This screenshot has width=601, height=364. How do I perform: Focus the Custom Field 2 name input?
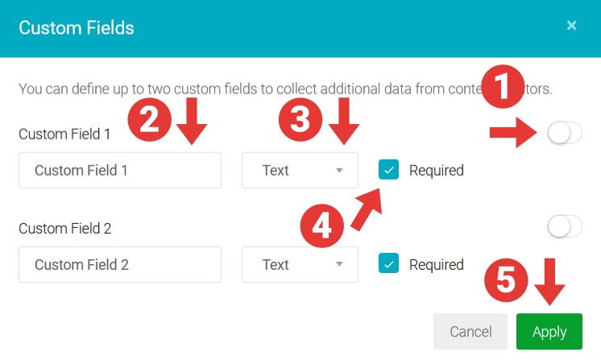tap(120, 265)
